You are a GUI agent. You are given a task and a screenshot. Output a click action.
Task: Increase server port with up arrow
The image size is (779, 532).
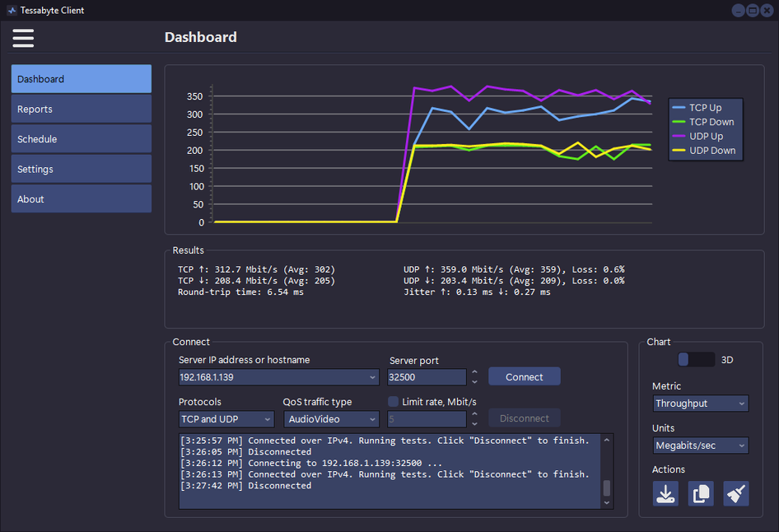click(x=474, y=372)
